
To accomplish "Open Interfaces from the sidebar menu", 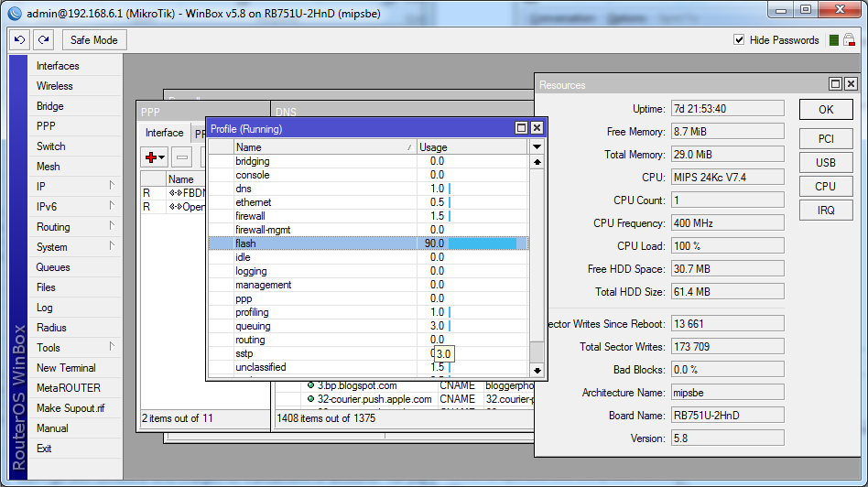I will point(74,66).
